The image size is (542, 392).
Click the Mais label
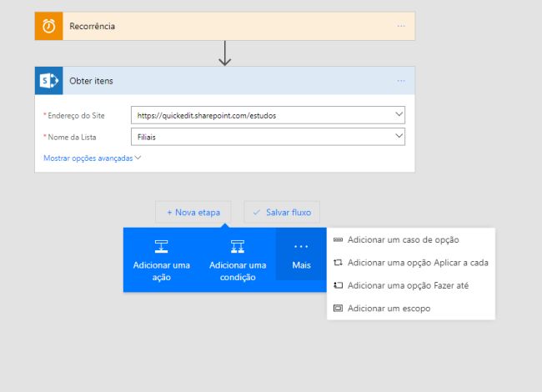pos(301,265)
